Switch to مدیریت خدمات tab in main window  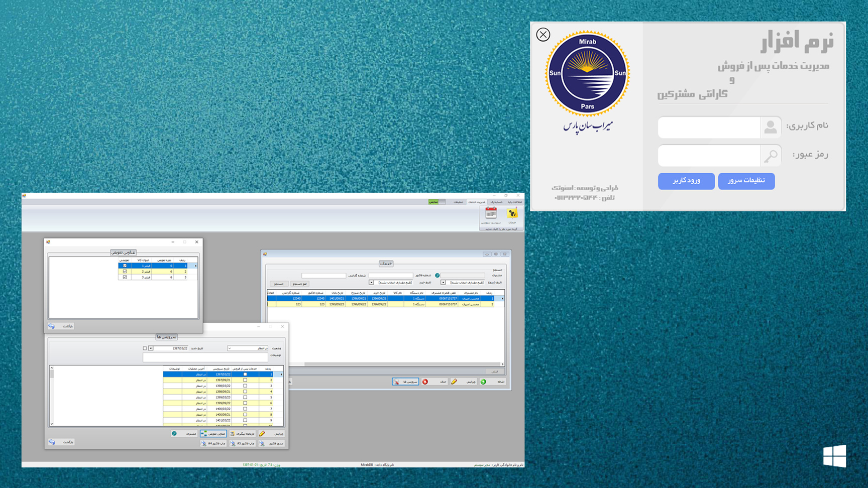477,202
